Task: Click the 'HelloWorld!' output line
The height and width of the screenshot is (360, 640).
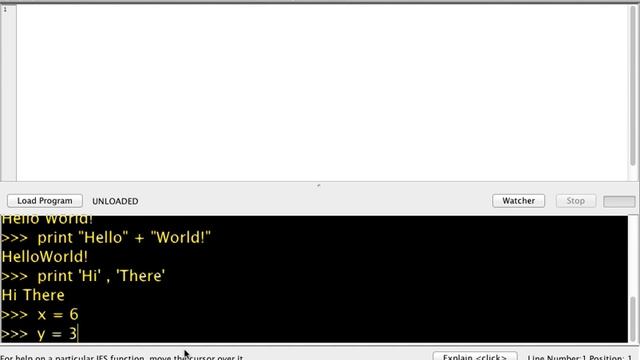Action: coord(44,257)
